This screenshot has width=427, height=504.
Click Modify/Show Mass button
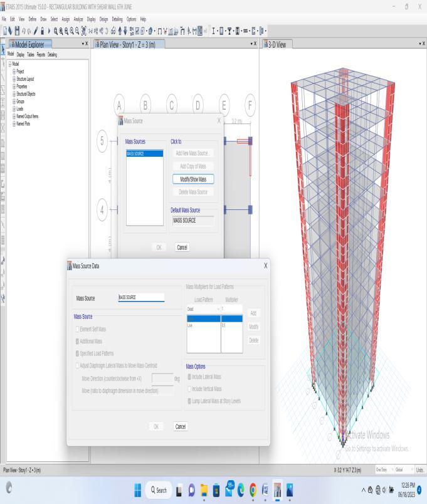pyautogui.click(x=193, y=179)
